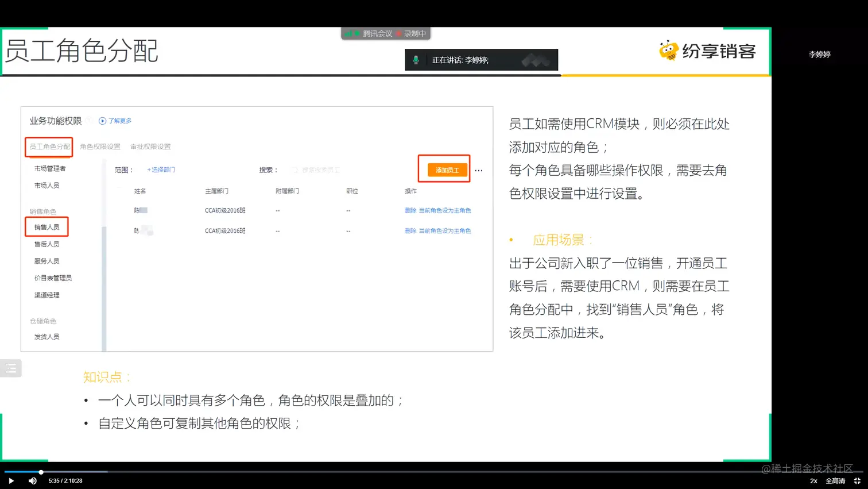Switch to the 角色权限设置 tab
Screen dimensions: 868x489
point(100,147)
